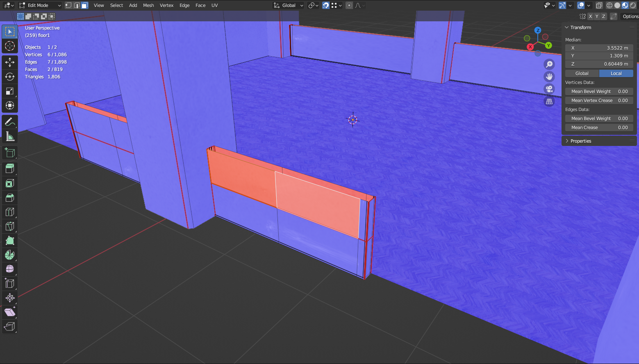Select the Poly Build tool
Screen dimensions: 639x364
point(10,241)
